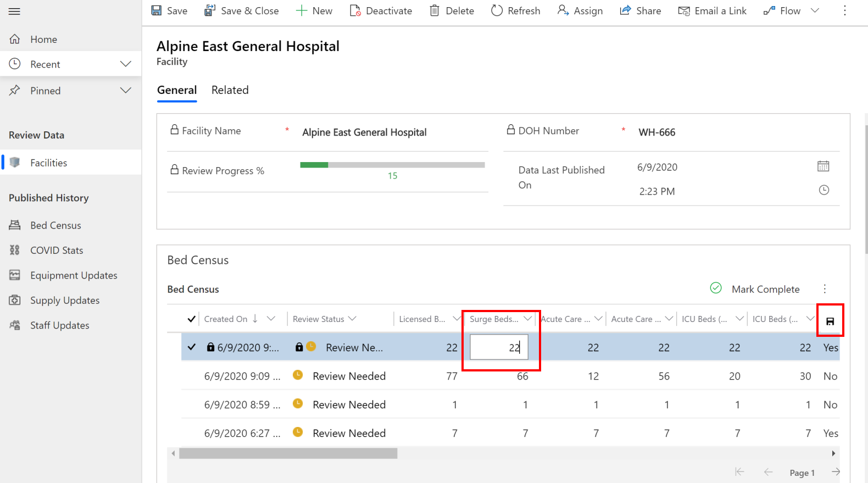The height and width of the screenshot is (483, 868).
Task: Open Facilities in sidebar
Action: (x=71, y=162)
